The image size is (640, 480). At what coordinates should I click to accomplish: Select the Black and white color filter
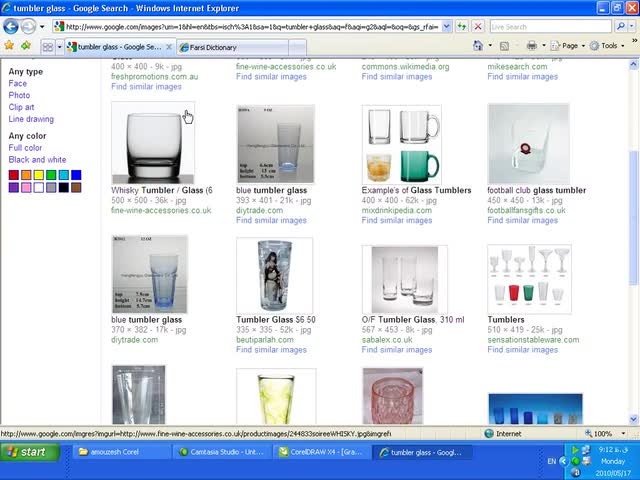[x=37, y=160]
